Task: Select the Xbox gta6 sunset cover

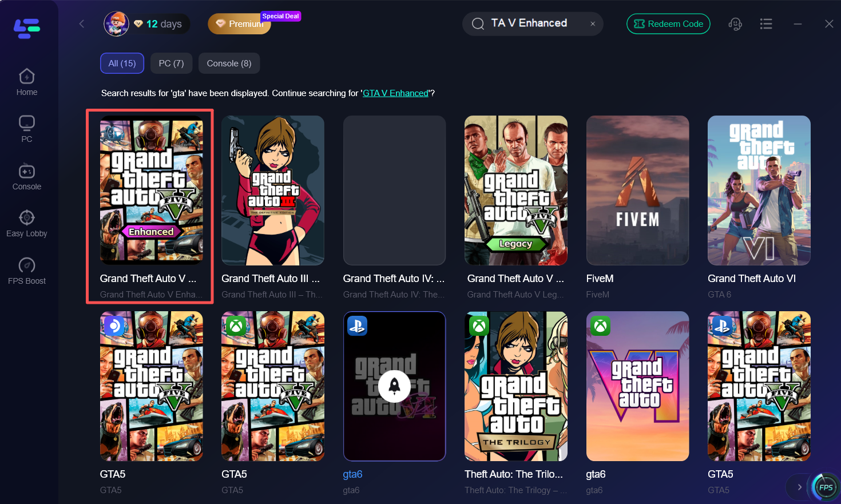Action: pyautogui.click(x=637, y=386)
